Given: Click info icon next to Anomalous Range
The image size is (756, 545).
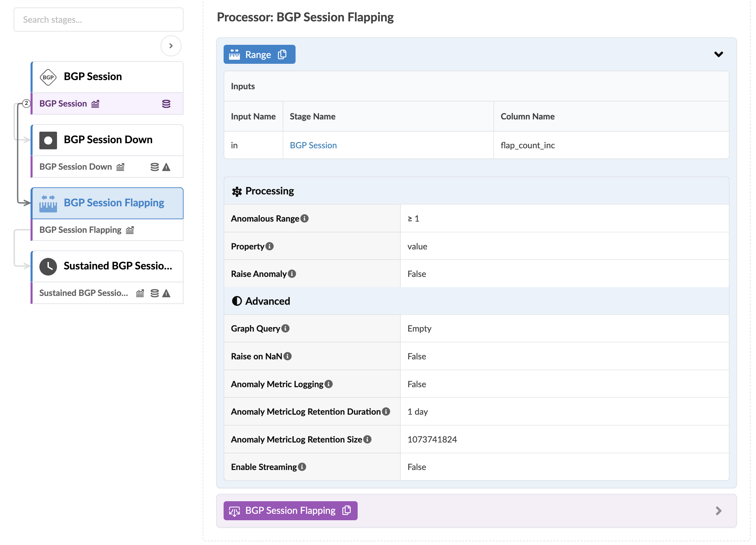Looking at the screenshot, I should point(305,219).
